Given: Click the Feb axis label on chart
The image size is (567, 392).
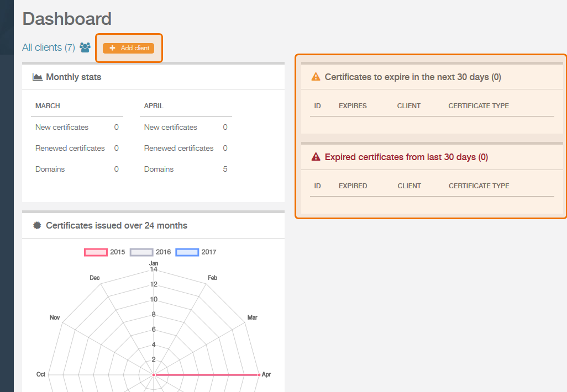Looking at the screenshot, I should coord(213,278).
